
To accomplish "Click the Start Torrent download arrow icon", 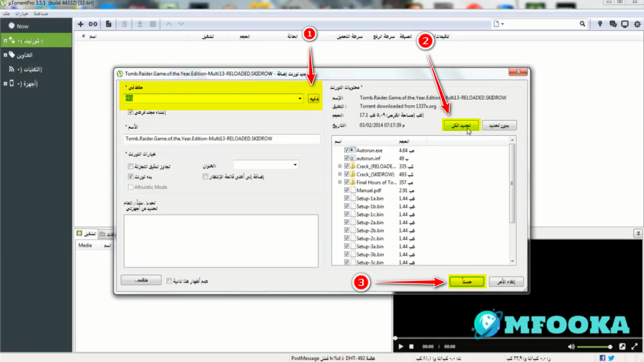I will pos(140,24).
